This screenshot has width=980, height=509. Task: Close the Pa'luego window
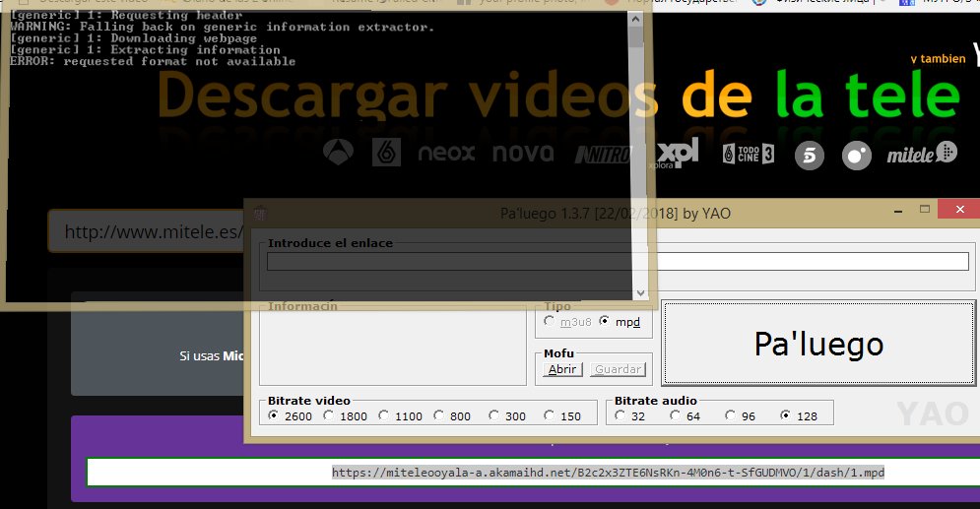click(960, 210)
